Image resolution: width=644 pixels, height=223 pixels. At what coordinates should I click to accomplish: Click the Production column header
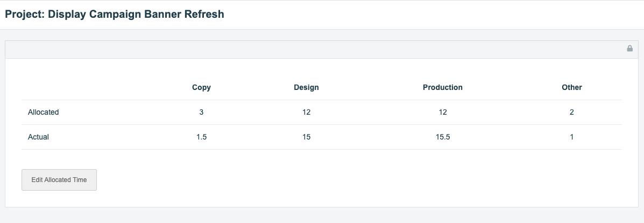(442, 87)
